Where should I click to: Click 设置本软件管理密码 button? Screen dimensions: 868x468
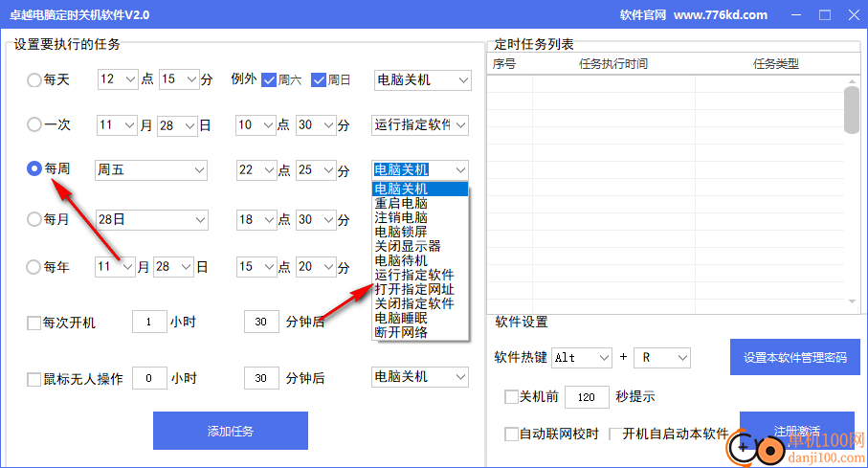click(795, 357)
